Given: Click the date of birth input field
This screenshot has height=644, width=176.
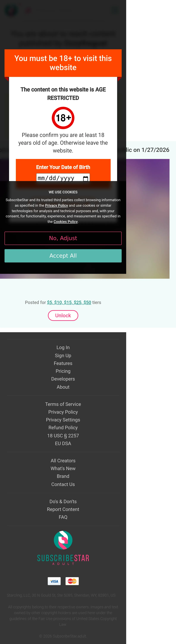Looking at the screenshot, I should click(x=60, y=178).
